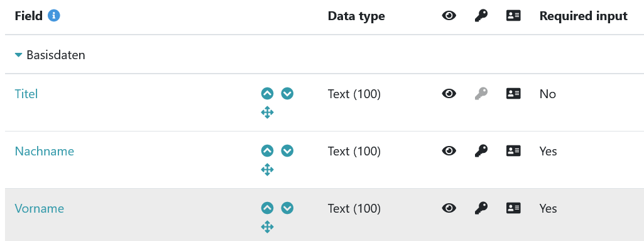Open the Nachname field link

click(x=45, y=151)
